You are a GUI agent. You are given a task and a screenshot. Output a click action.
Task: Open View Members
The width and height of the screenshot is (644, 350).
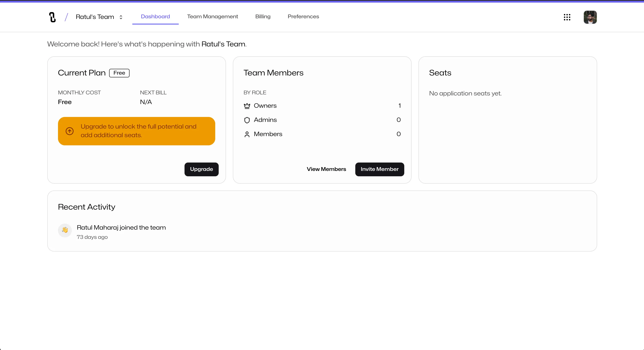point(326,169)
